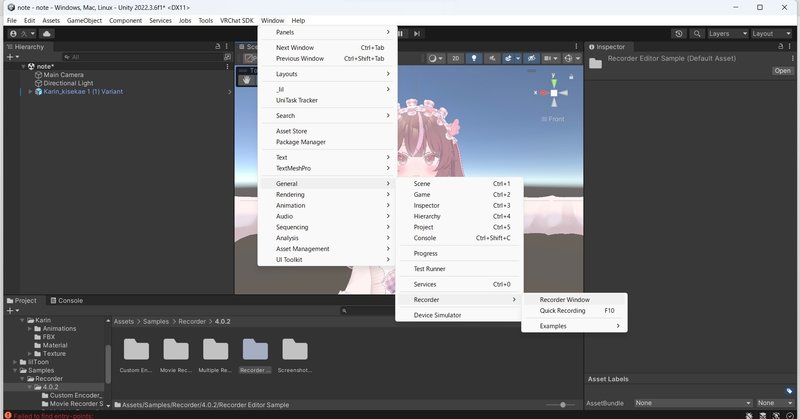Toggle hidden objects visibility button
This screenshot has width=800, height=419.
coord(531,58)
